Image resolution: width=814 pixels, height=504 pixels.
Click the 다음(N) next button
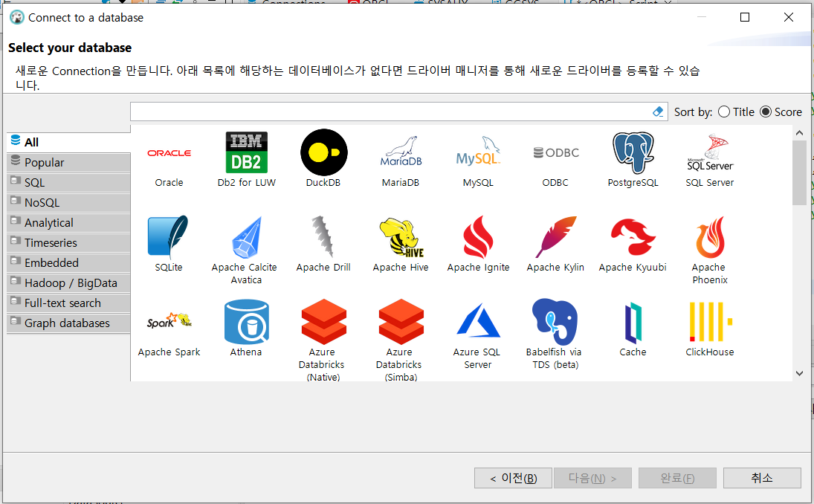(x=593, y=478)
